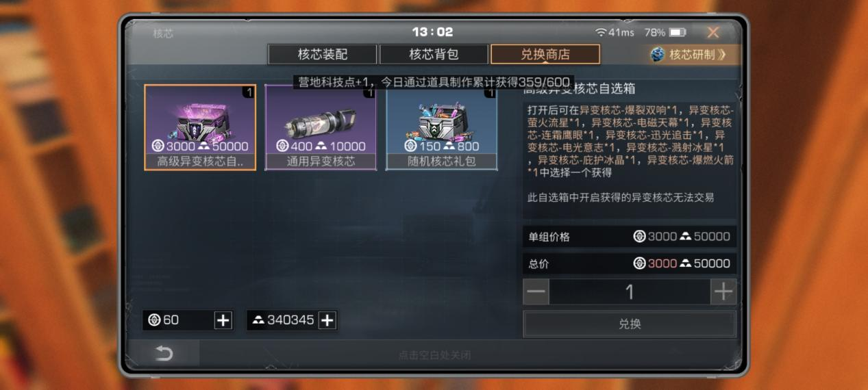Increase exchange quantity with plus button

coord(723,292)
